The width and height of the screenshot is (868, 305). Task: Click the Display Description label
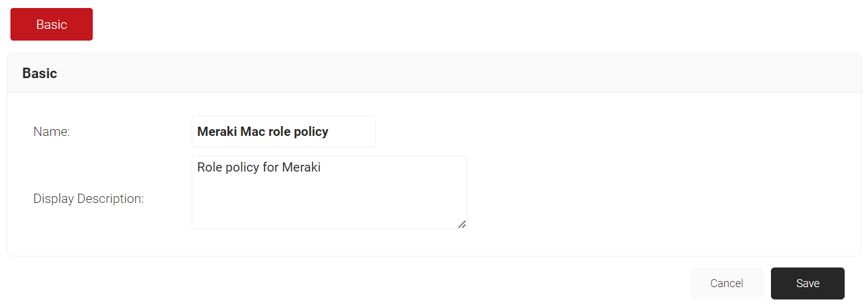point(88,199)
